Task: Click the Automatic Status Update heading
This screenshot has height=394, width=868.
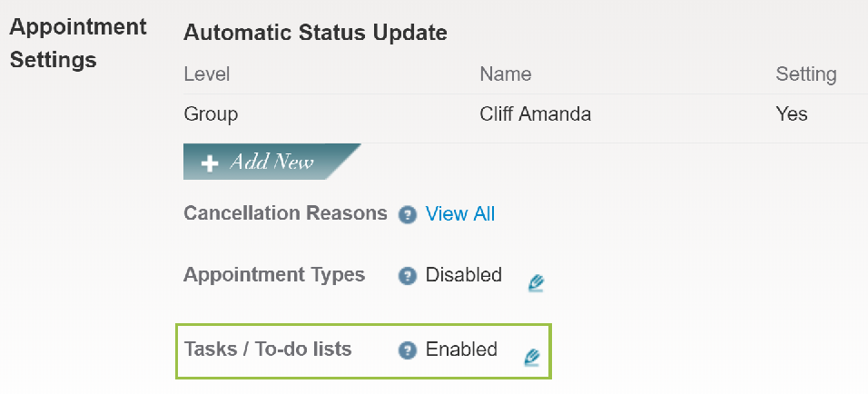Action: 315,34
